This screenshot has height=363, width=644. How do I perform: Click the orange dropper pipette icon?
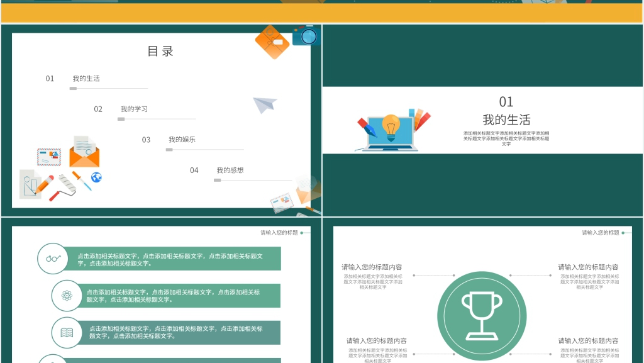[x=82, y=181]
